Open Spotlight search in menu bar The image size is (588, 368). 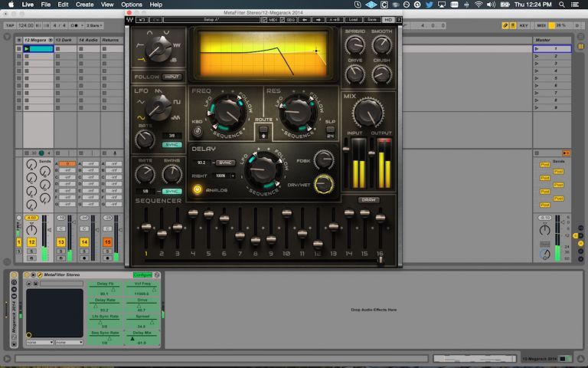click(x=561, y=5)
